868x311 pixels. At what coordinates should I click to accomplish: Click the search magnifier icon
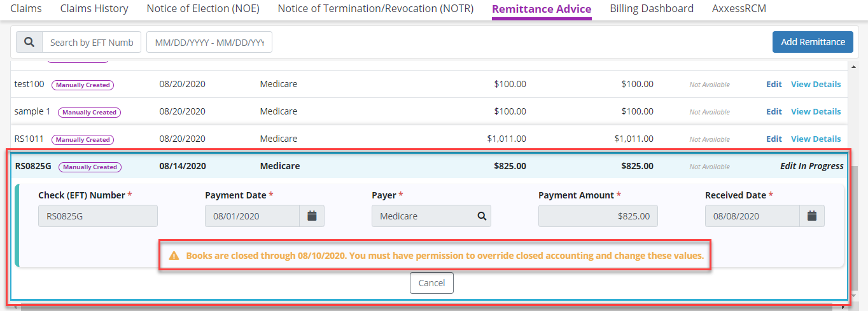pyautogui.click(x=29, y=42)
